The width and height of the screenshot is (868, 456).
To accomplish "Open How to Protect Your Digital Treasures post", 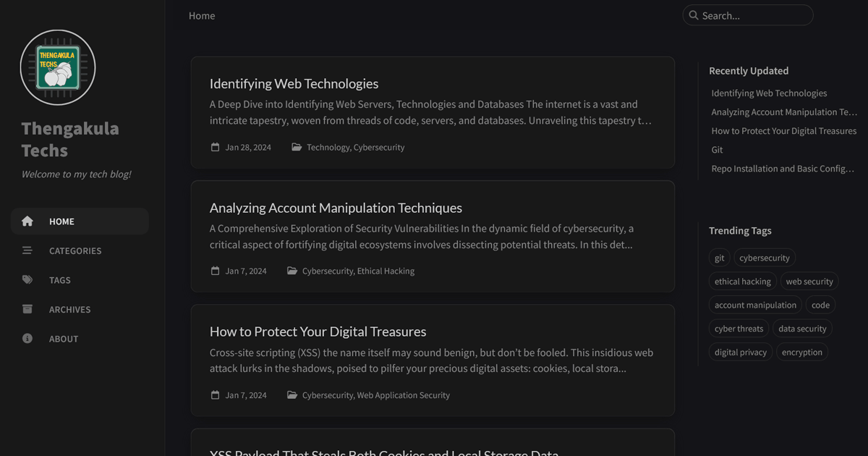I will (318, 332).
